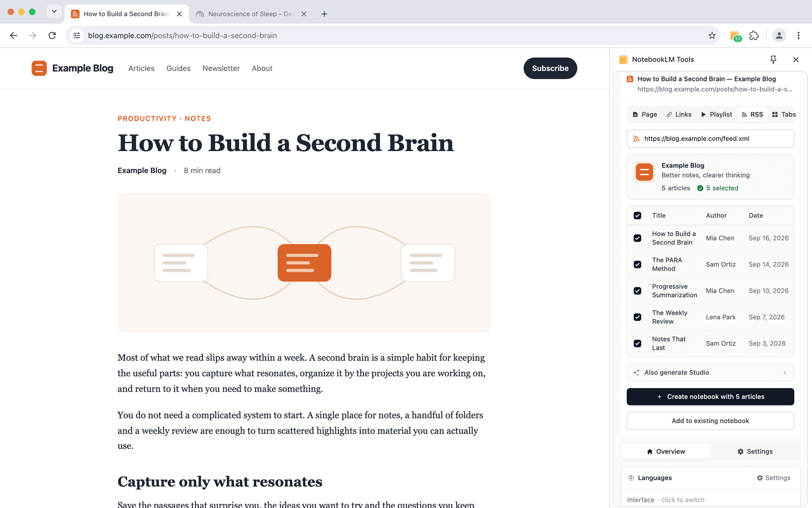Screen dimensions: 812x508
Task: Click the sparkle icon for Also generate Studio
Action: pos(636,373)
